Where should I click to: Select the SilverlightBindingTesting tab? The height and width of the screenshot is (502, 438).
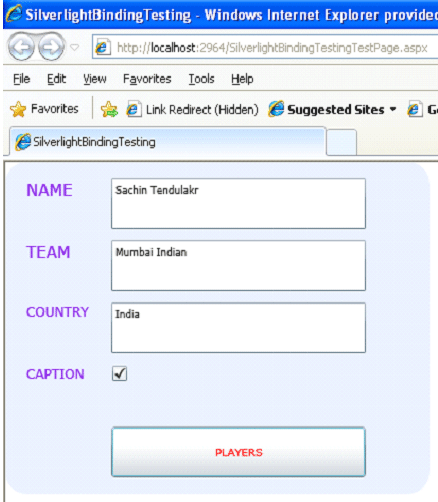click(168, 142)
